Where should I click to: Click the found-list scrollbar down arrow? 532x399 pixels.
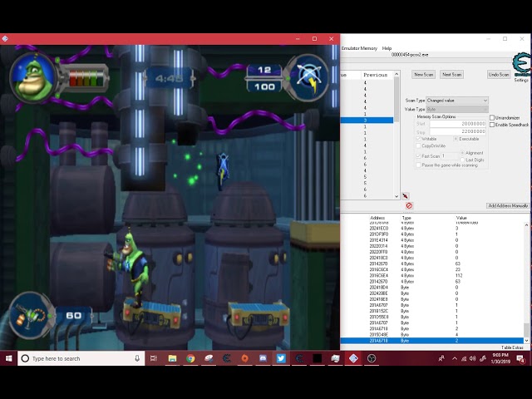pos(397,196)
